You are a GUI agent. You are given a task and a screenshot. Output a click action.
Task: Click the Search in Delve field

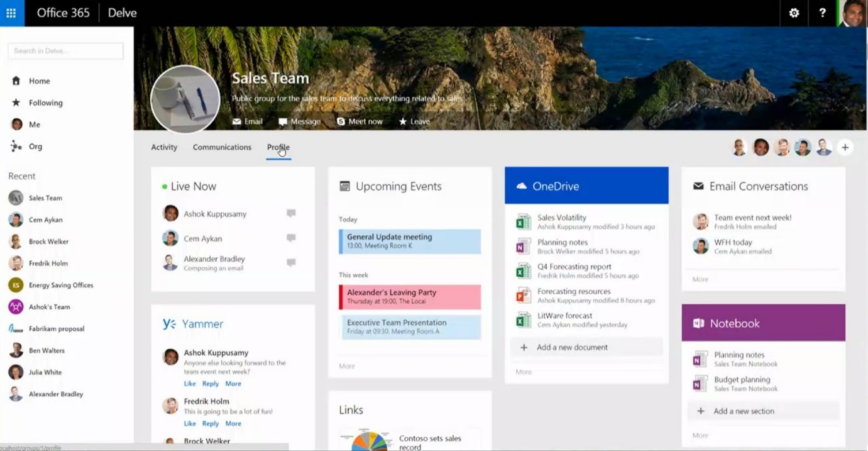point(65,51)
